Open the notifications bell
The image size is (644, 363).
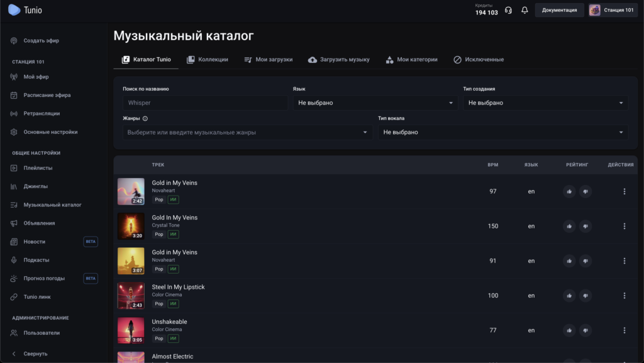coord(525,10)
